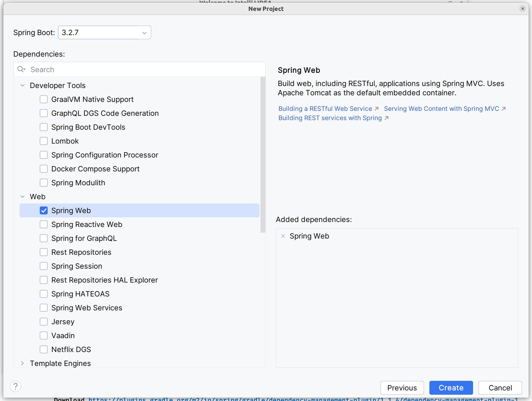Uncheck the Spring Web checkbox

(44, 210)
